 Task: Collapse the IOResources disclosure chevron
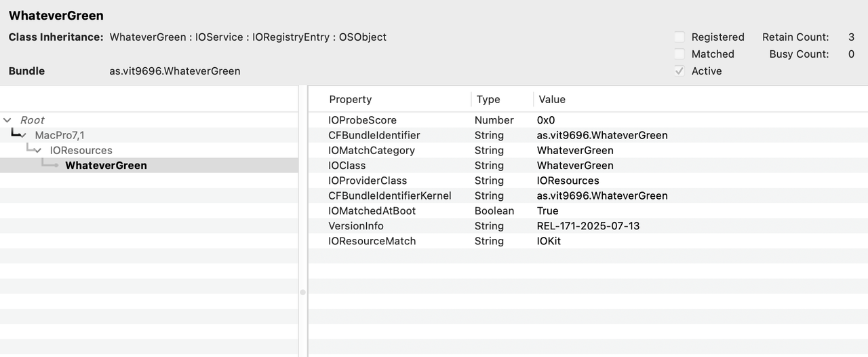(38, 150)
